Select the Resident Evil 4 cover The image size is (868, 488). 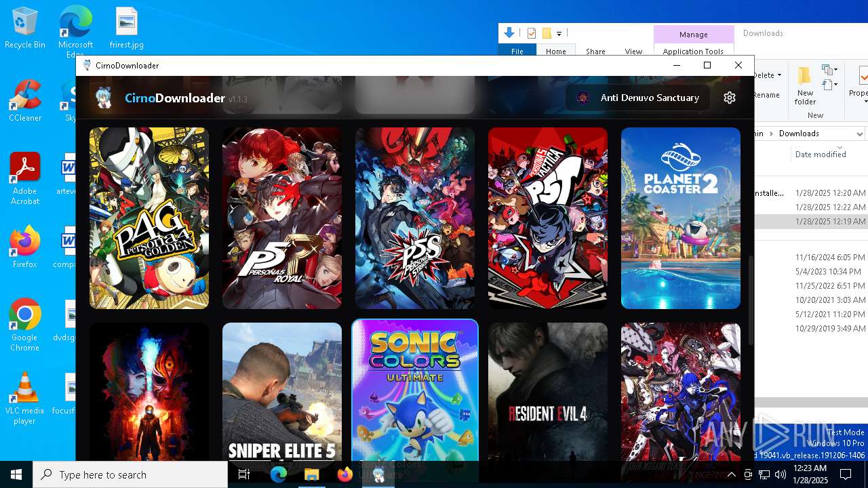tap(548, 392)
